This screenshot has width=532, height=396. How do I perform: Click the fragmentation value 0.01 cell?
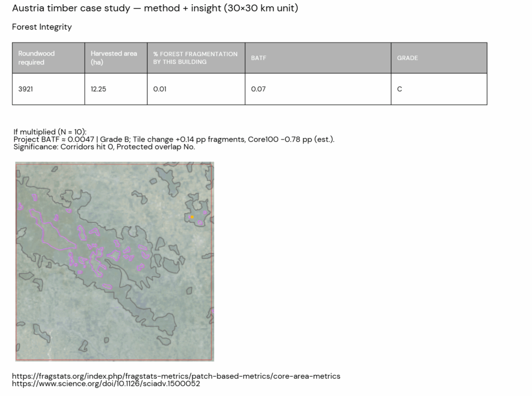195,89
